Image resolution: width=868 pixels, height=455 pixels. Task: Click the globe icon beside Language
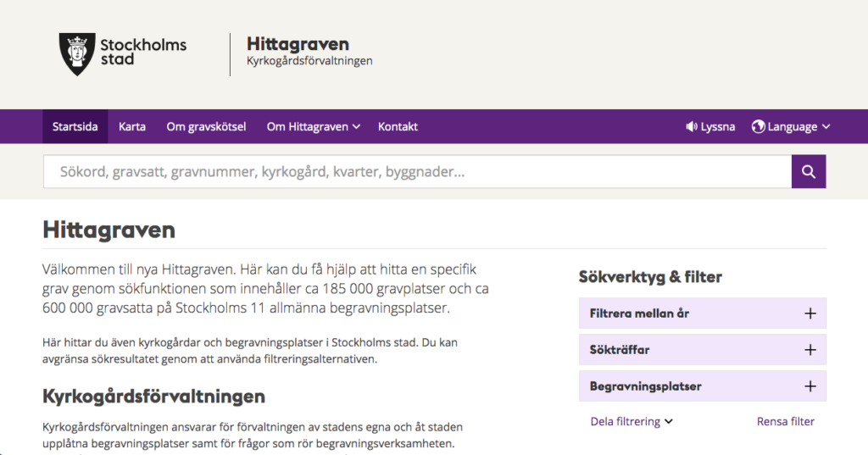(x=758, y=127)
